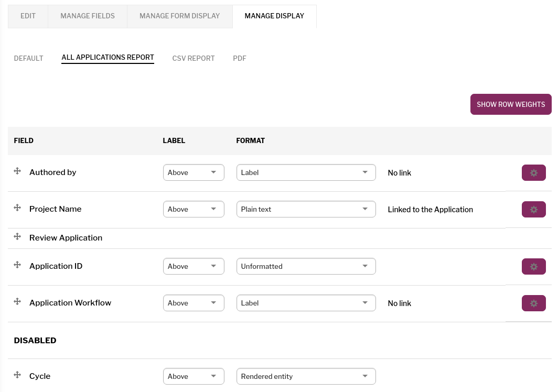Open the format dropdown for Authored by

[x=306, y=172]
